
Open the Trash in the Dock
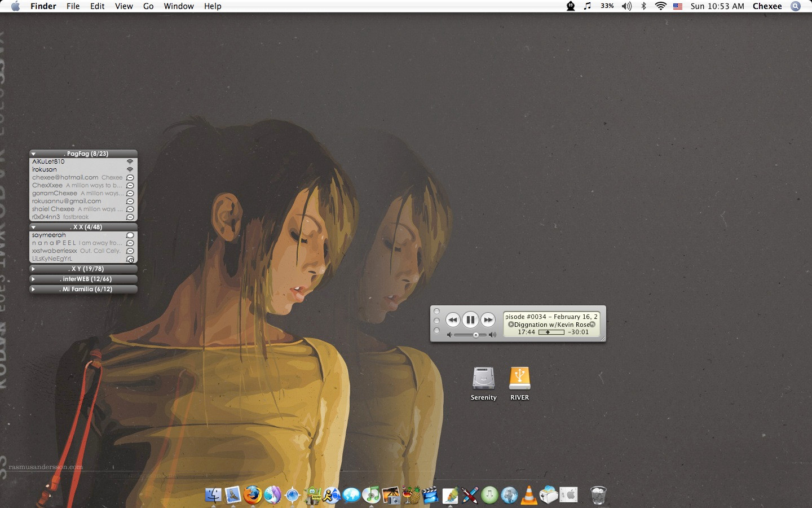[x=598, y=495]
